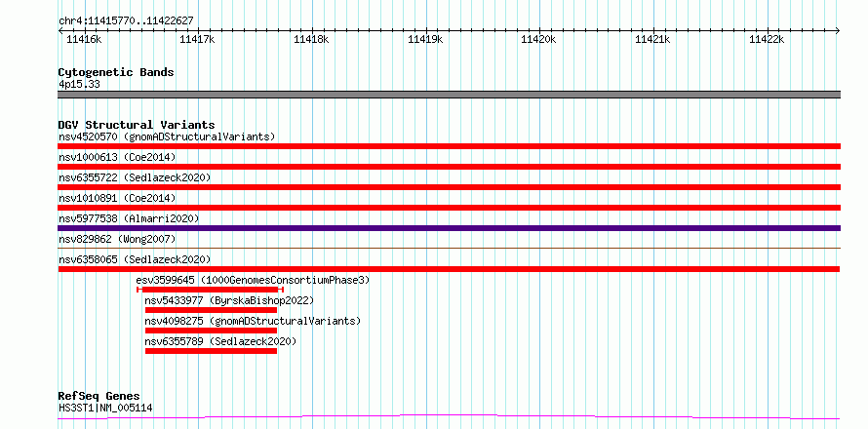Viewport: 868px width, 429px height.
Task: Open variant nsv6355722 (Sedlazeck2020) label
Action: click(x=135, y=177)
